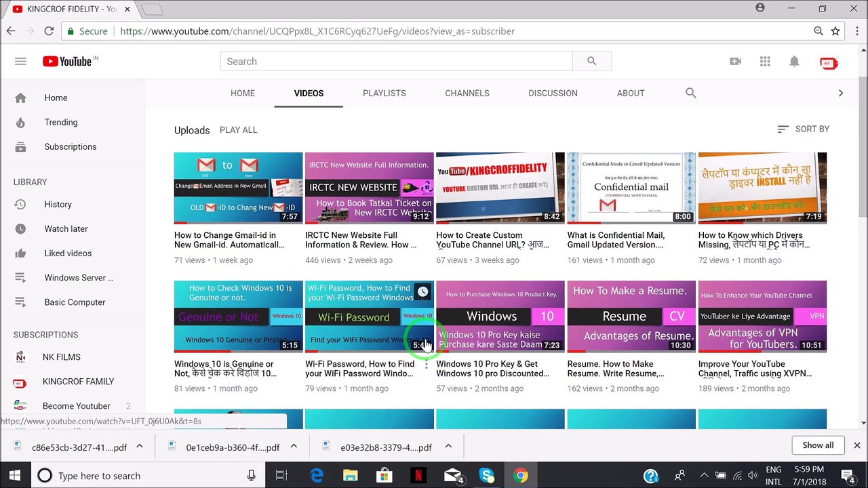Screen dimensions: 868x488
Task: Click the search magnifier button
Action: pyautogui.click(x=592, y=62)
